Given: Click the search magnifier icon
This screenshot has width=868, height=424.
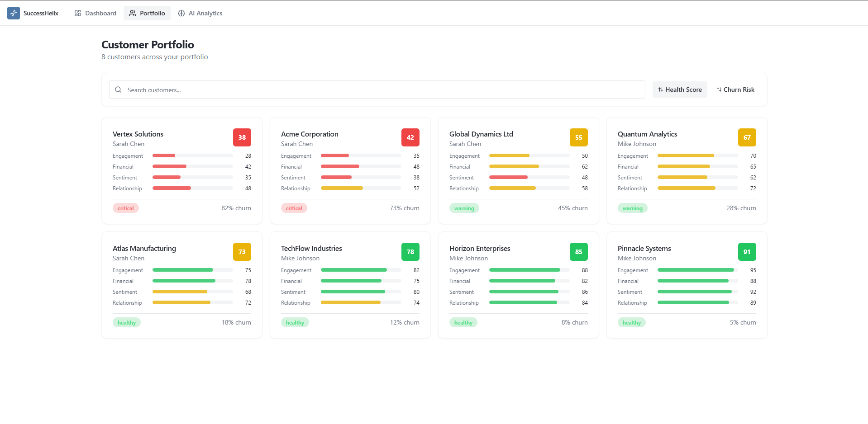Looking at the screenshot, I should coord(118,90).
